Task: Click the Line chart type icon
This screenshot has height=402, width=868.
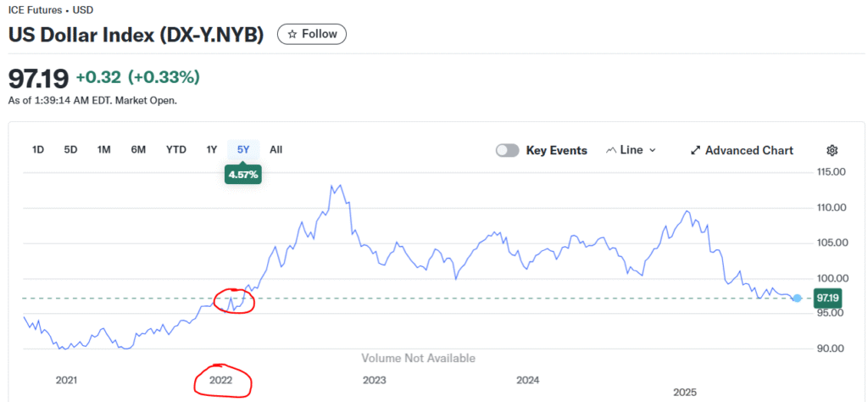Action: pos(611,150)
